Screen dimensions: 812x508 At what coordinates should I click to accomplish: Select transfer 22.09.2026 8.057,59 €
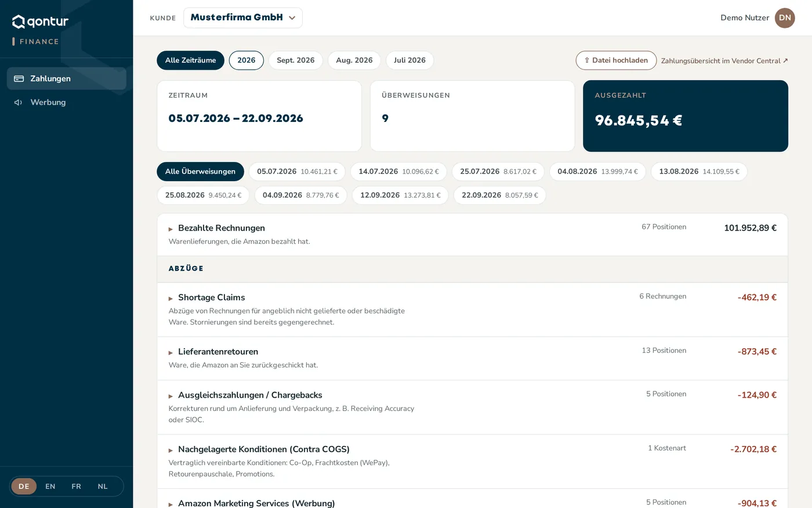click(499, 196)
